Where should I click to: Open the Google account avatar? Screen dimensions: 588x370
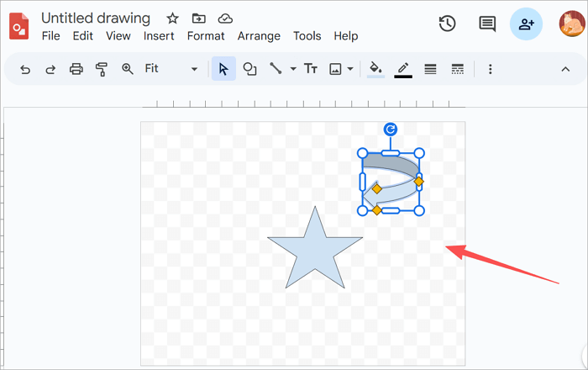(572, 24)
